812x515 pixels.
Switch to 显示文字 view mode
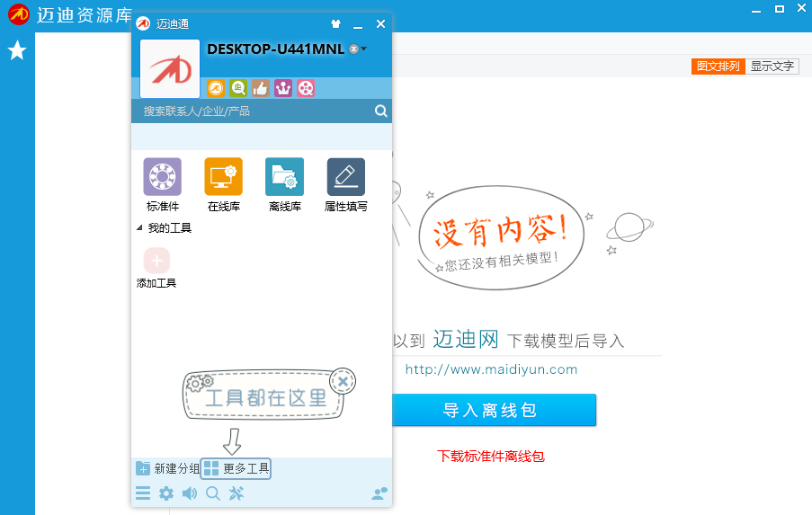772,67
